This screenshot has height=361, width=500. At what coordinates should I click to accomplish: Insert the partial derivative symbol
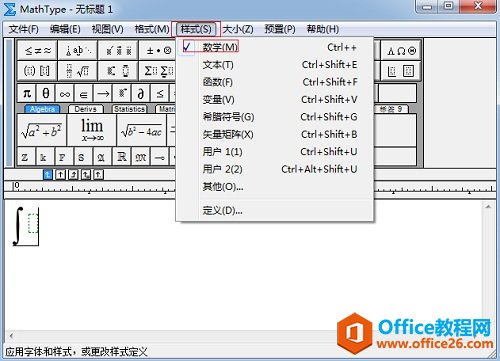(141, 93)
